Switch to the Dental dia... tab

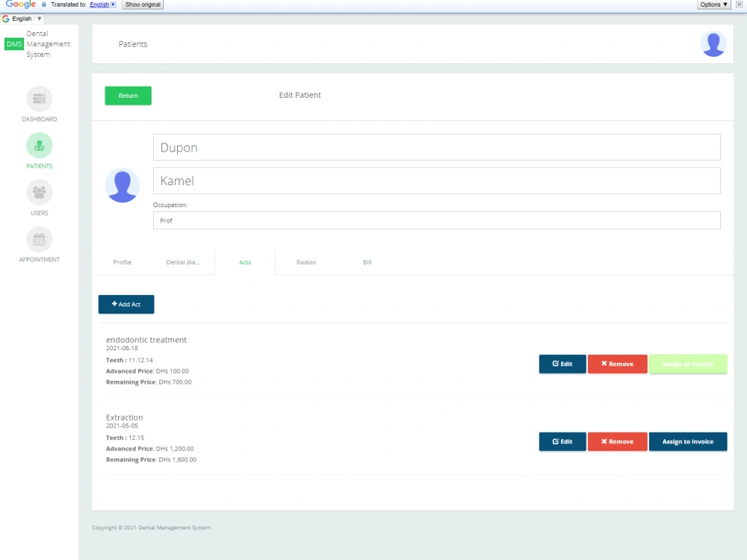[183, 262]
